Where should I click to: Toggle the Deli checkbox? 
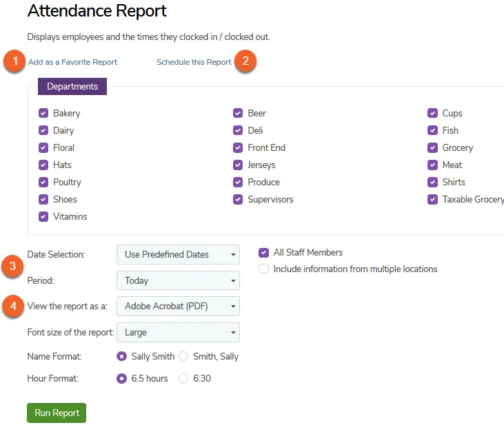238,130
